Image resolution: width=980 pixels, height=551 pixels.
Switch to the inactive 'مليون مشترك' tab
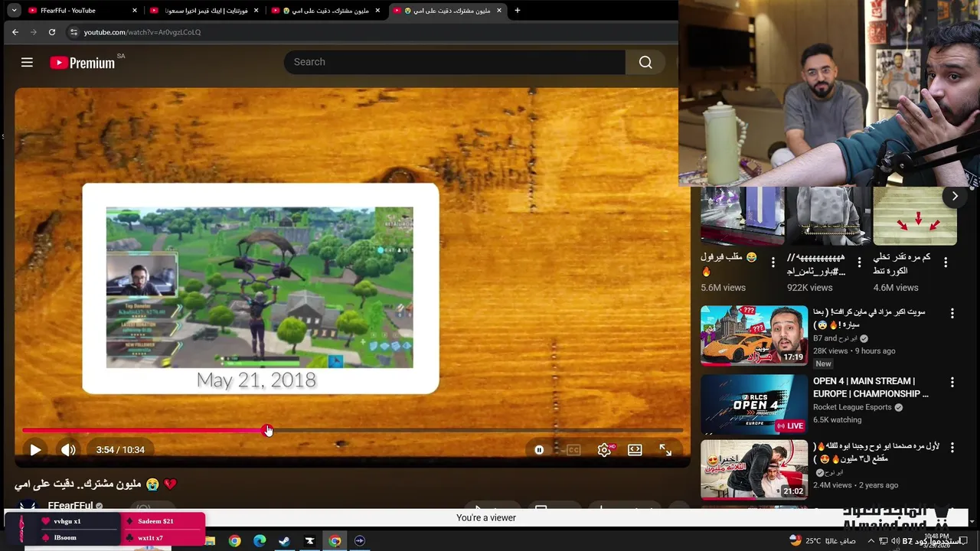[x=325, y=11]
